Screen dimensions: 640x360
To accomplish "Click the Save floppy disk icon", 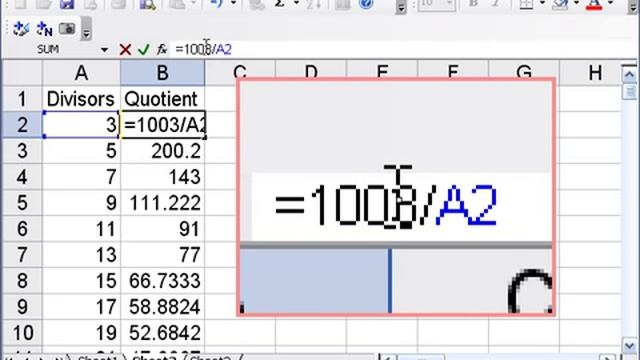I will (x=67, y=4).
